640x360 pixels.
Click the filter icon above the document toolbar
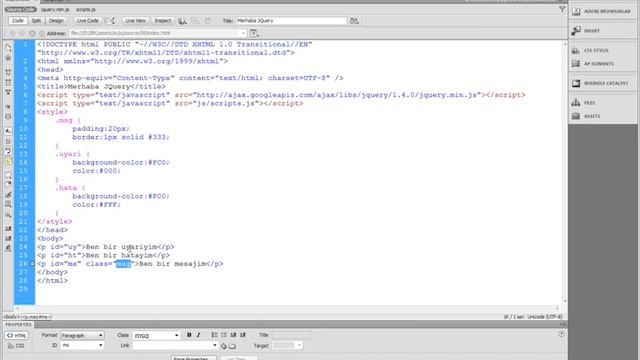click(562, 9)
